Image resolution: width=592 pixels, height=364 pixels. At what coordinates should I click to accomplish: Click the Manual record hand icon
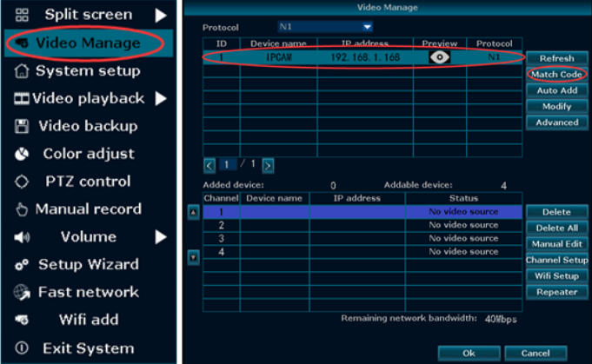(23, 209)
